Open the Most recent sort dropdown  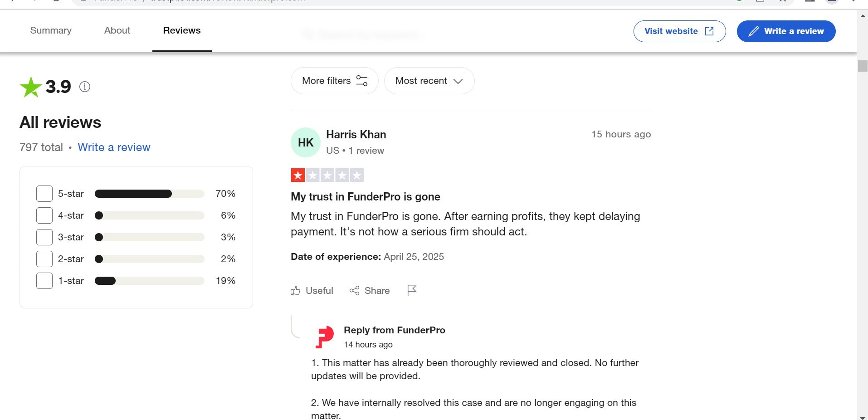pos(429,81)
